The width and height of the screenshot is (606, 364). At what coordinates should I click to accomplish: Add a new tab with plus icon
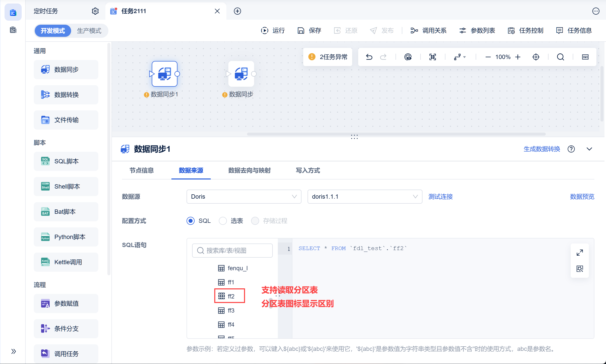pos(237,11)
